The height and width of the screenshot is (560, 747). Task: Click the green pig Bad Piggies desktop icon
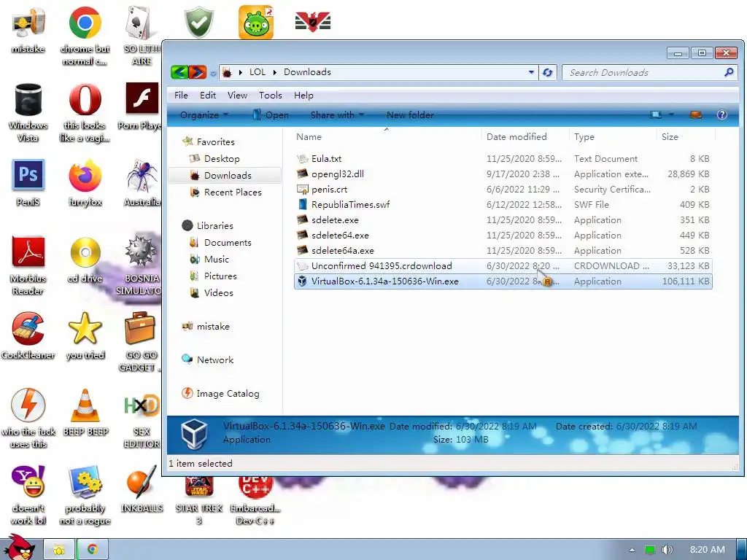coord(256,22)
